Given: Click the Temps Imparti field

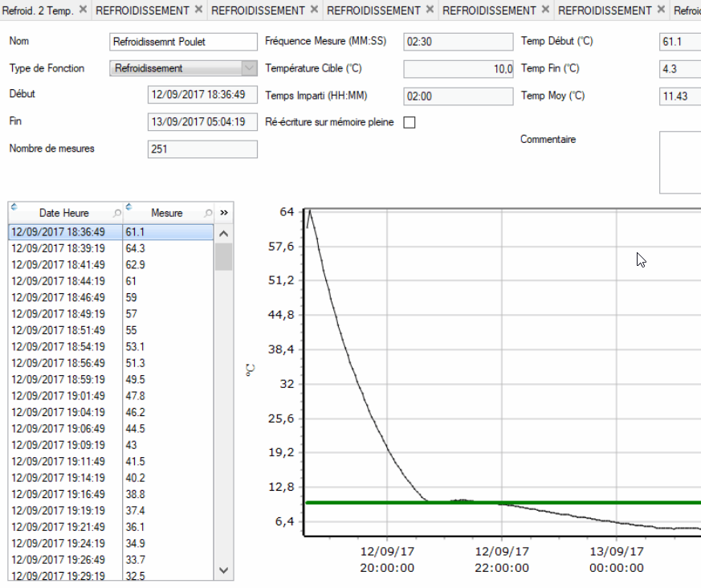Looking at the screenshot, I should coord(458,96).
